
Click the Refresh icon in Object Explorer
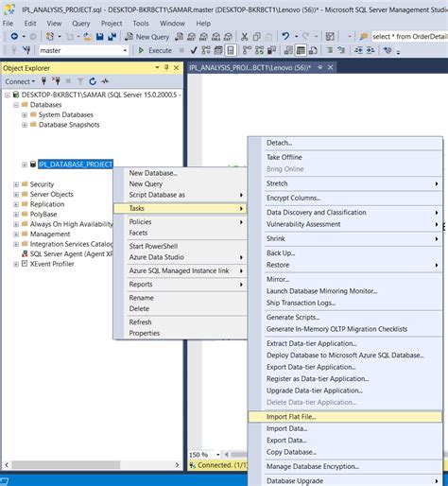click(x=93, y=81)
